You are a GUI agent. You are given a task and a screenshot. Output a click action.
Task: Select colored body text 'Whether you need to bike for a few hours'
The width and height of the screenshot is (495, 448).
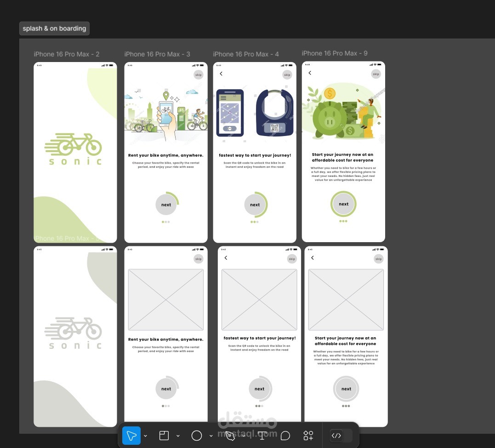[343, 174]
